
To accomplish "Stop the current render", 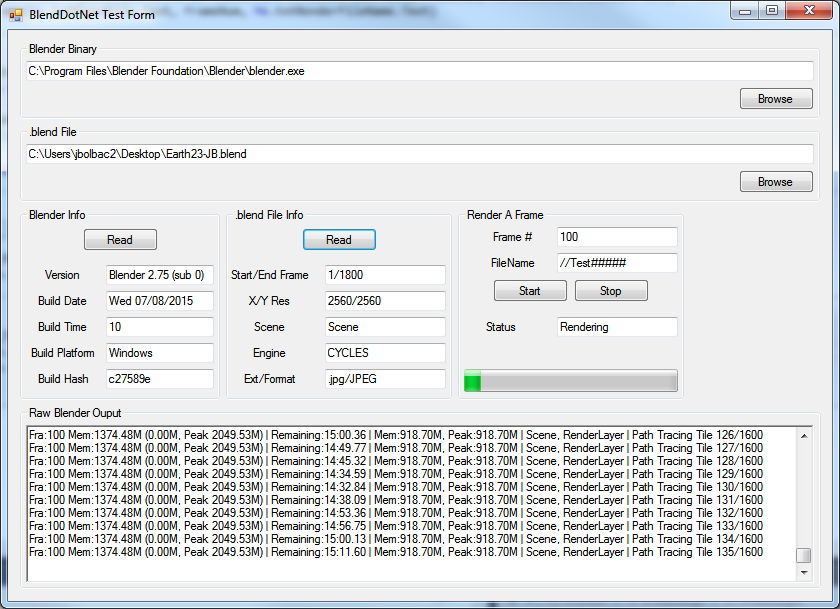I will click(611, 290).
